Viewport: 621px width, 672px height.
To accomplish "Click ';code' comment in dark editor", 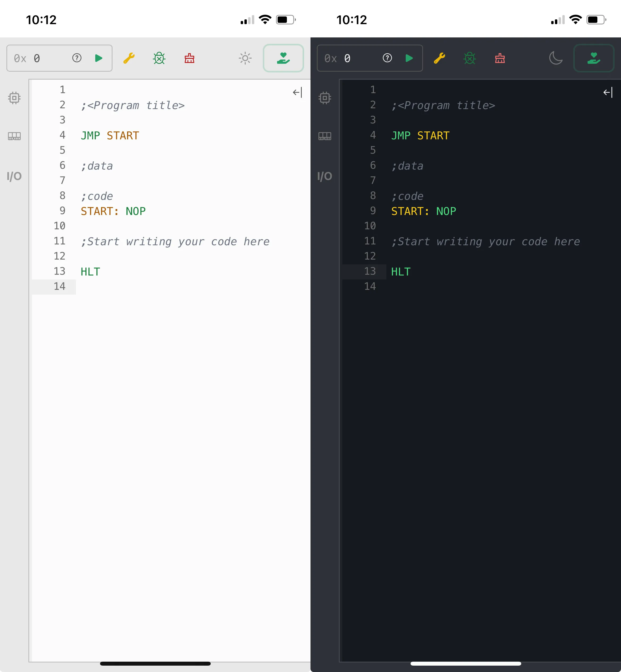I will click(407, 196).
